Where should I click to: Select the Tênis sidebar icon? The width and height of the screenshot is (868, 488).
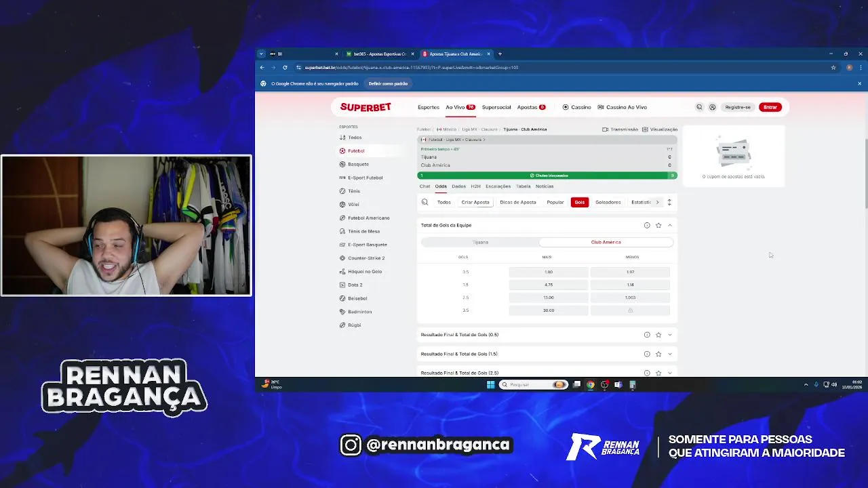342,191
